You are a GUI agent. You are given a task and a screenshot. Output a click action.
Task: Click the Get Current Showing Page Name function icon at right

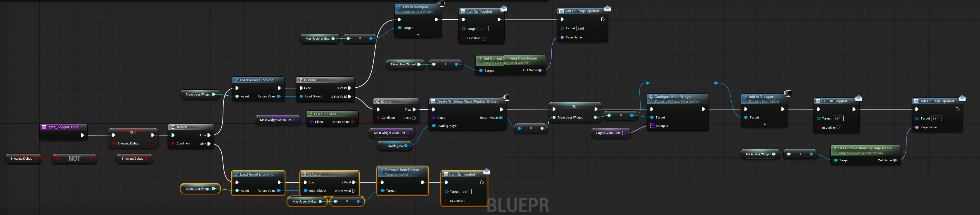(835, 148)
